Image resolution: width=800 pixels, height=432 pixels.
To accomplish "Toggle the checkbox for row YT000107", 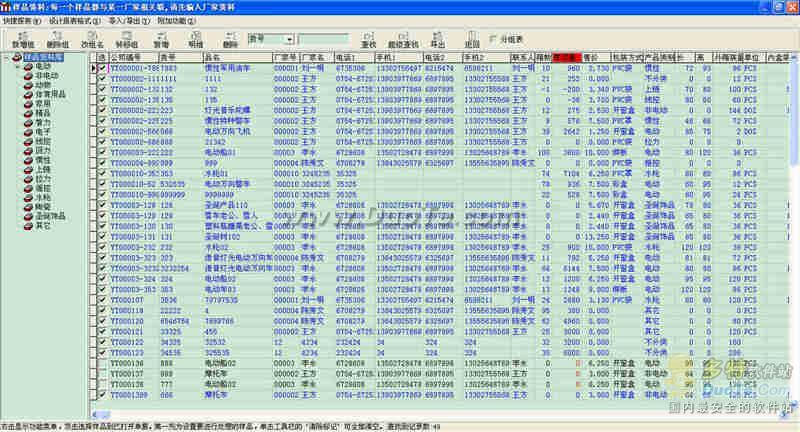I will click(102, 297).
